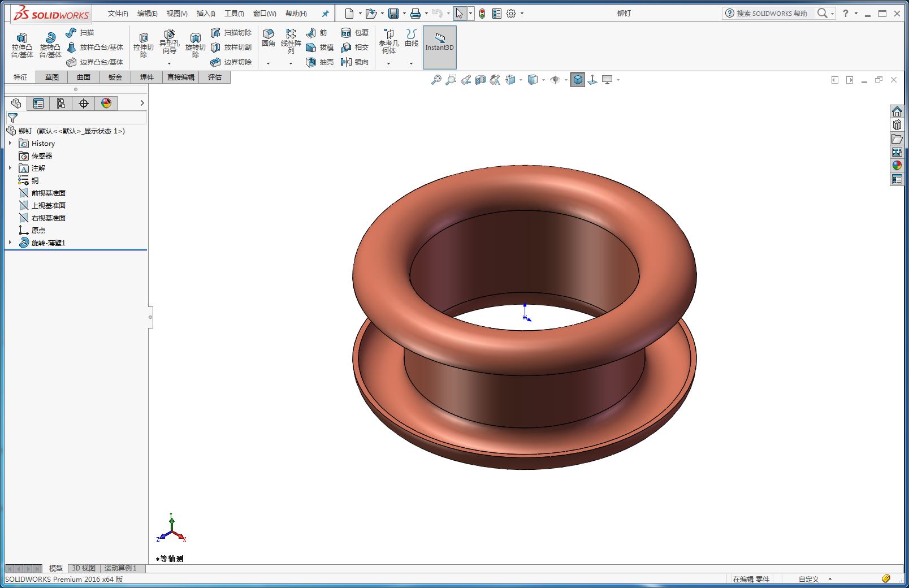Open the SOLIDWORKS Resources home task pane
The image size is (909, 588).
897,111
